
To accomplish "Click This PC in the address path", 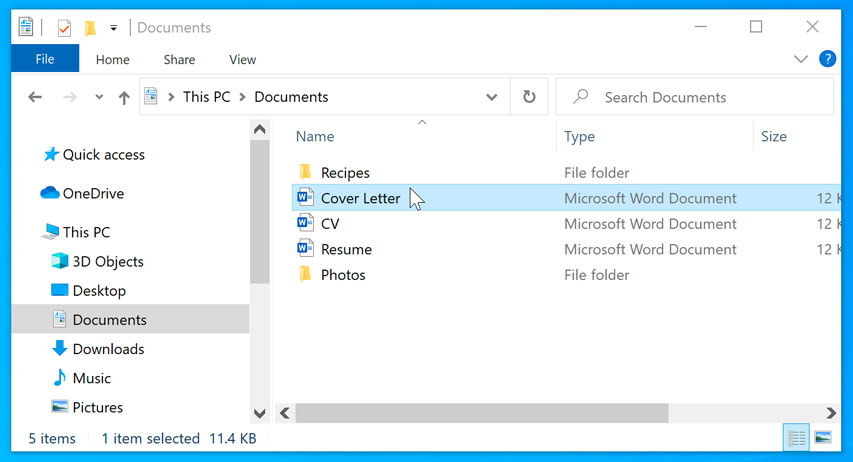I will click(x=206, y=97).
